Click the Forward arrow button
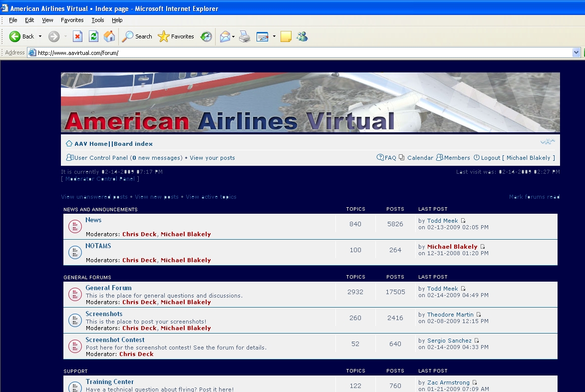The height and width of the screenshot is (392, 585). tap(54, 36)
